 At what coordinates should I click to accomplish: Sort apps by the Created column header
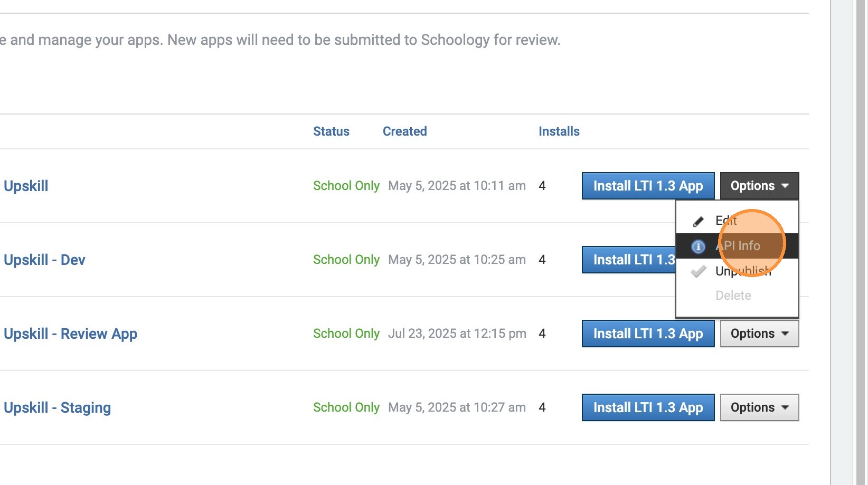point(404,131)
